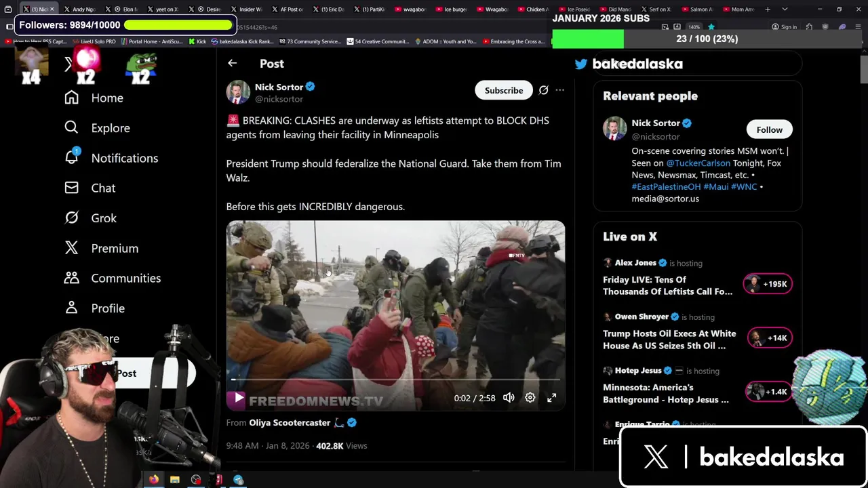Open 'Friday LIVE: Tens Of Thousands' broadcast title
Viewport: 868px width, 488px height.
[668, 285]
